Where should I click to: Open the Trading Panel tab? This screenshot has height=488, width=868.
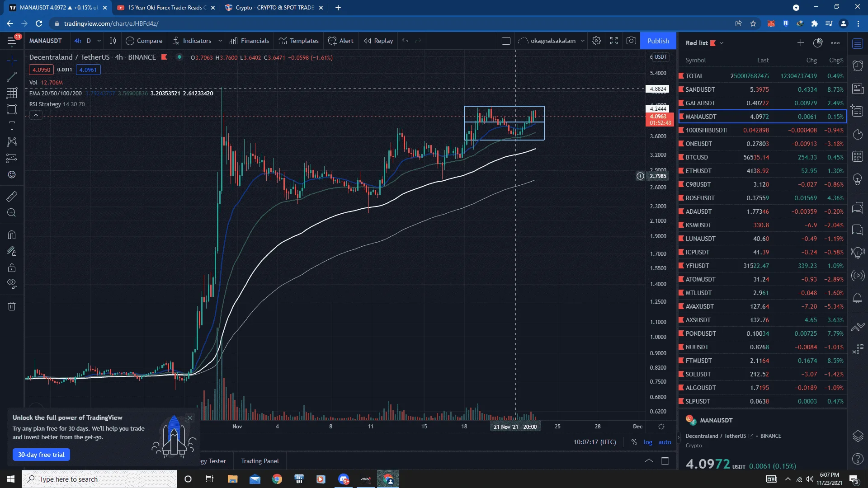pos(259,461)
